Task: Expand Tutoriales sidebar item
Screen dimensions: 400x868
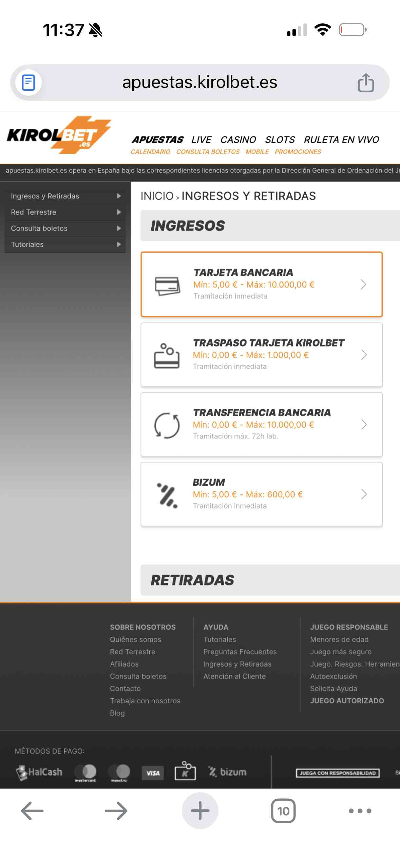Action: [65, 245]
